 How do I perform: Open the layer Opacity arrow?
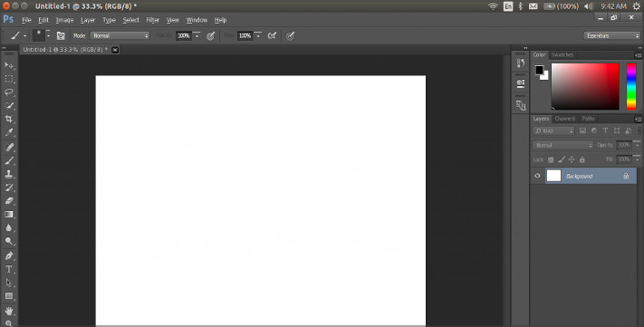(637, 145)
